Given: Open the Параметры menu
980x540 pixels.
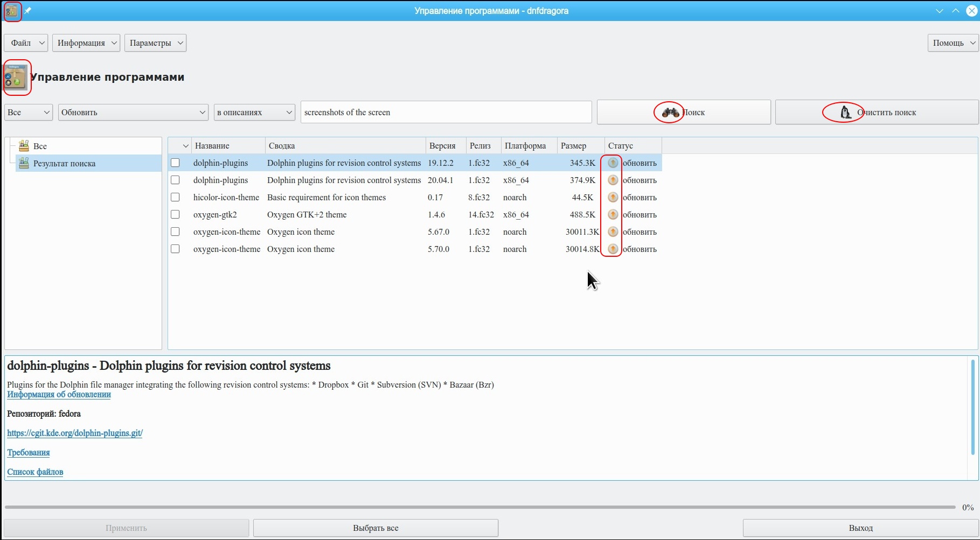Looking at the screenshot, I should pyautogui.click(x=155, y=43).
